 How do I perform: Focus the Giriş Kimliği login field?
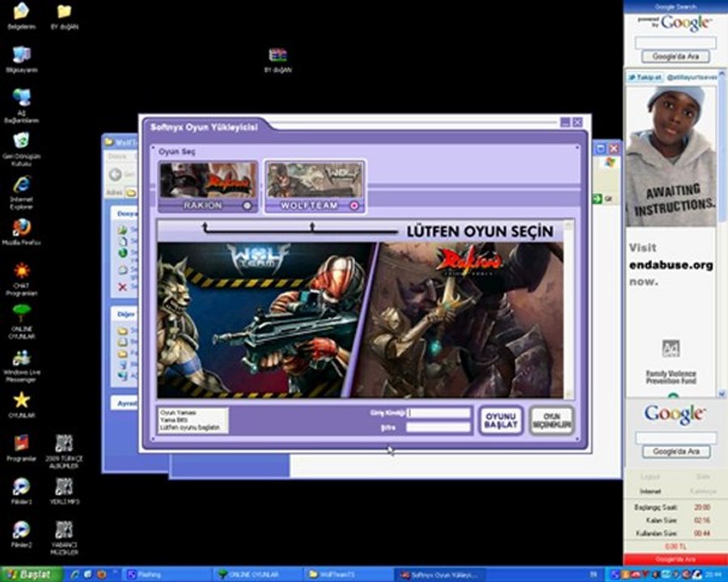click(x=438, y=412)
